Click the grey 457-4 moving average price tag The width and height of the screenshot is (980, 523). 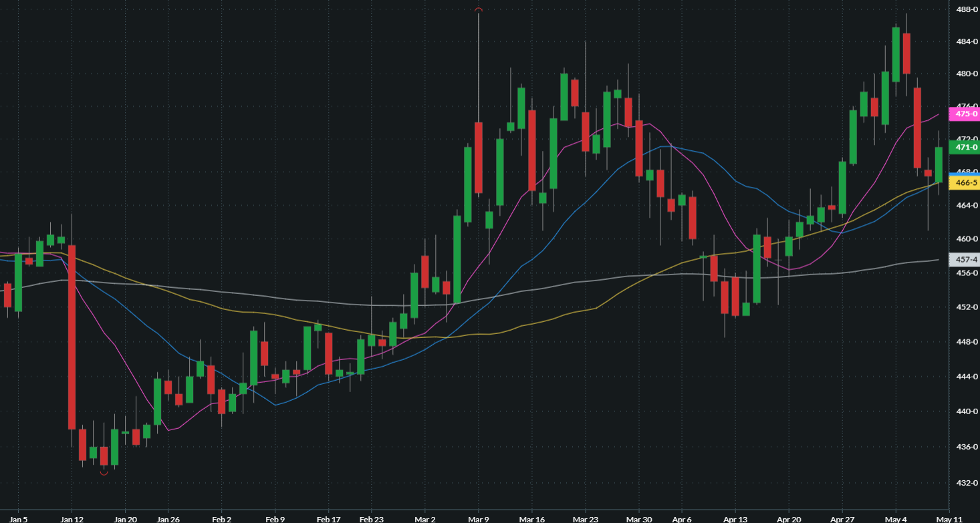click(x=965, y=259)
